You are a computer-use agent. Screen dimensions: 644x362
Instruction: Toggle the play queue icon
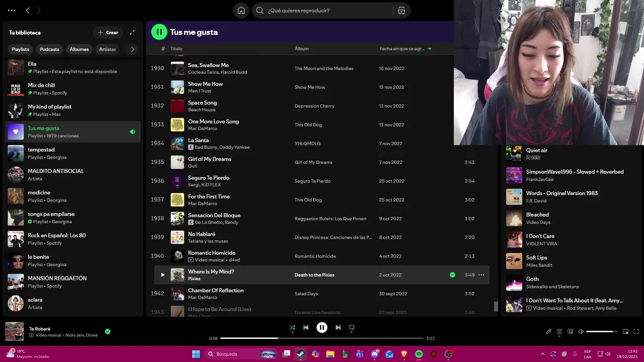tap(559, 331)
